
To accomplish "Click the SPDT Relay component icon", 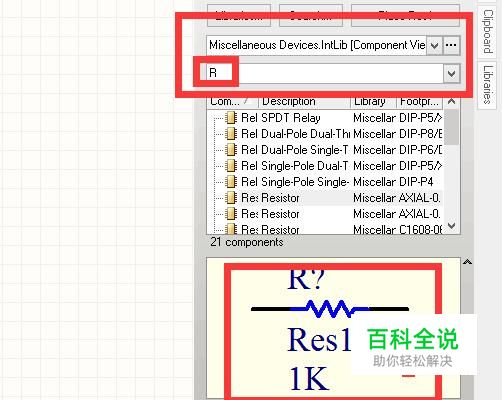I will click(x=230, y=118).
